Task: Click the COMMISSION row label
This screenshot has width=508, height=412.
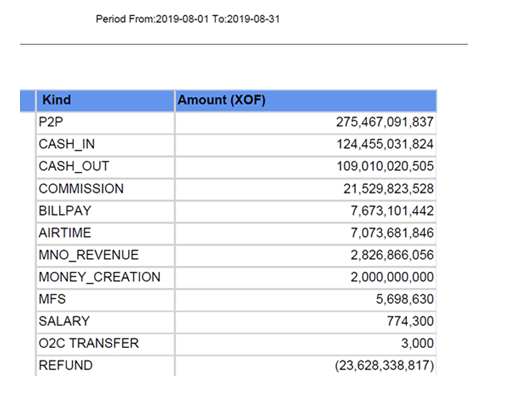Action: click(105, 189)
